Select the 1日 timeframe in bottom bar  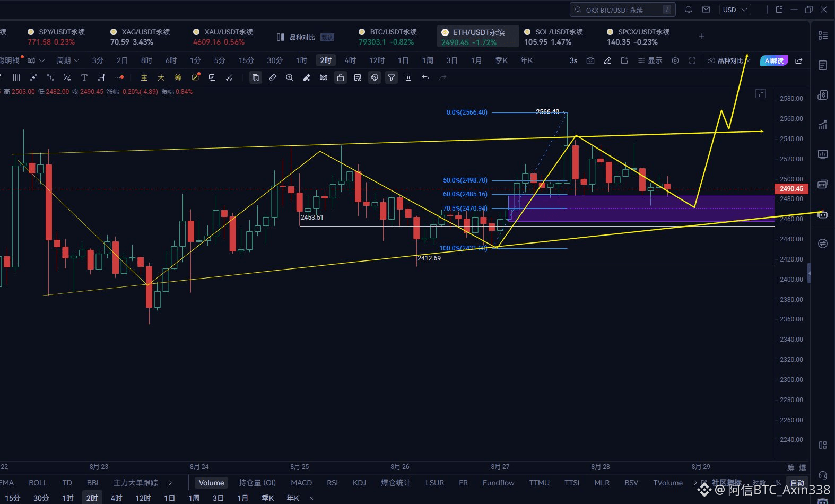tap(169, 498)
